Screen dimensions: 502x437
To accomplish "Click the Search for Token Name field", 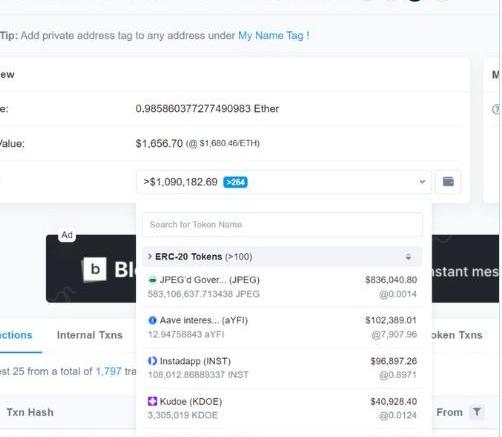I will click(283, 224).
